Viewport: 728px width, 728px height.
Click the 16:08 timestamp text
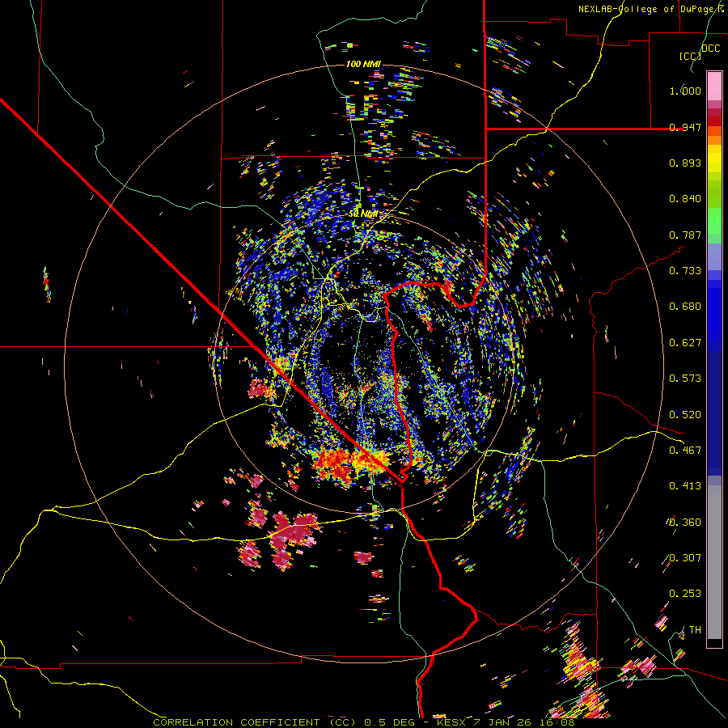point(557,722)
